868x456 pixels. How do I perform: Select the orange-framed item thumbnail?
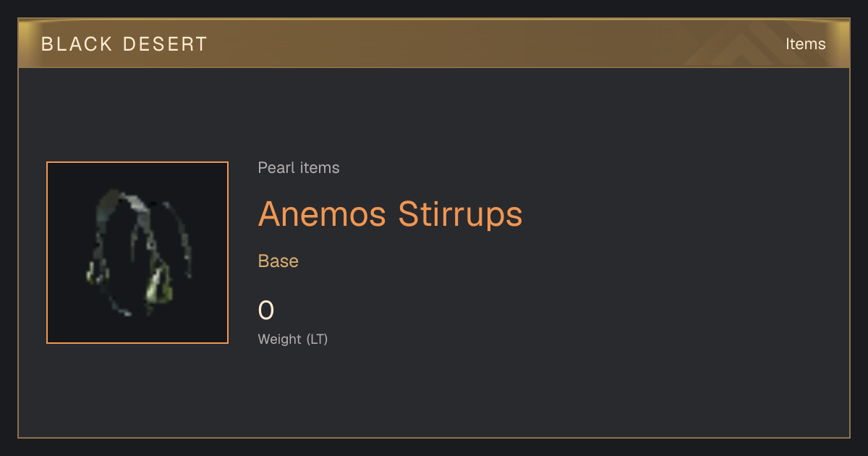(137, 253)
